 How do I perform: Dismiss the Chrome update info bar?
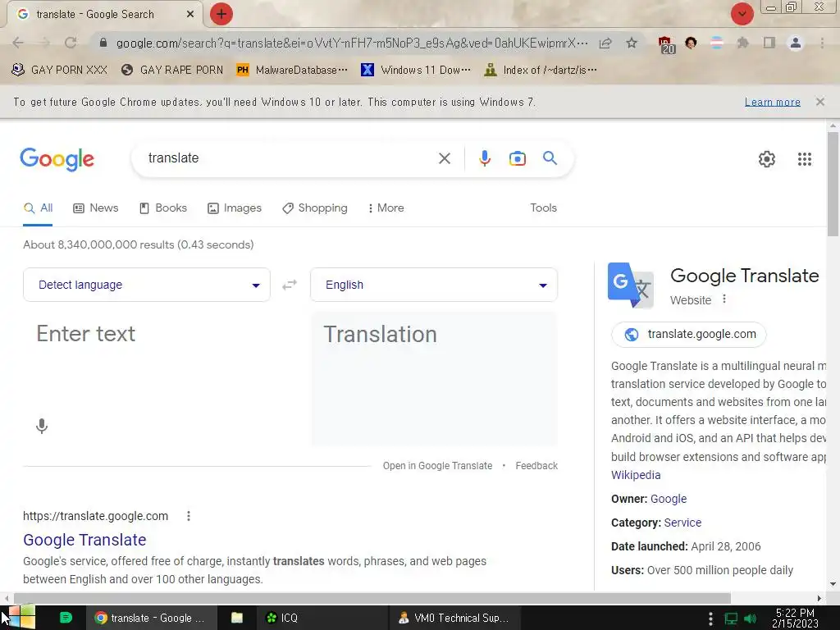pos(819,101)
